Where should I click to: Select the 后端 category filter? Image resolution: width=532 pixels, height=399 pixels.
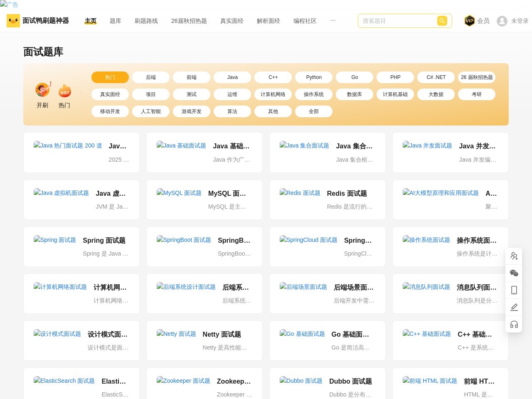[x=151, y=77]
